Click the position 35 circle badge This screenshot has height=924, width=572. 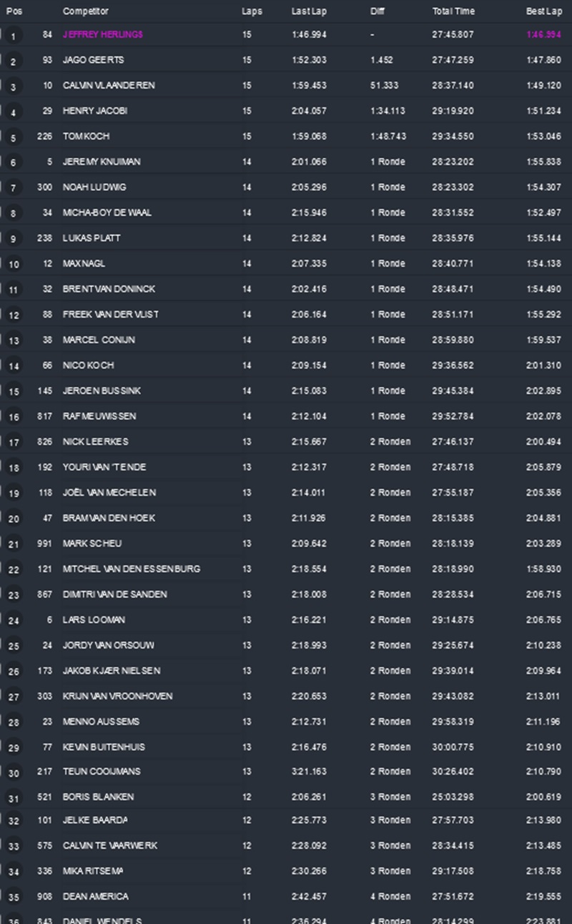14,898
